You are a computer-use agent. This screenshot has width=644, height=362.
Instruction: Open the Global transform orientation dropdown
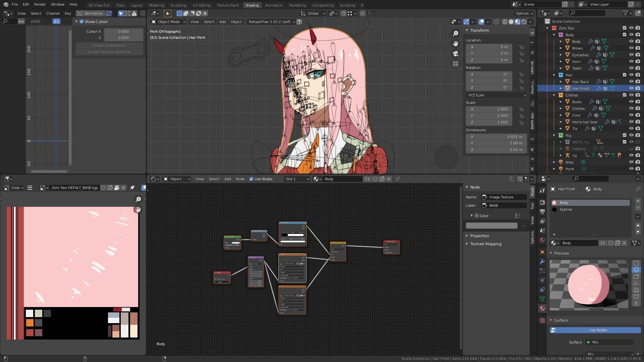pyautogui.click(x=313, y=13)
